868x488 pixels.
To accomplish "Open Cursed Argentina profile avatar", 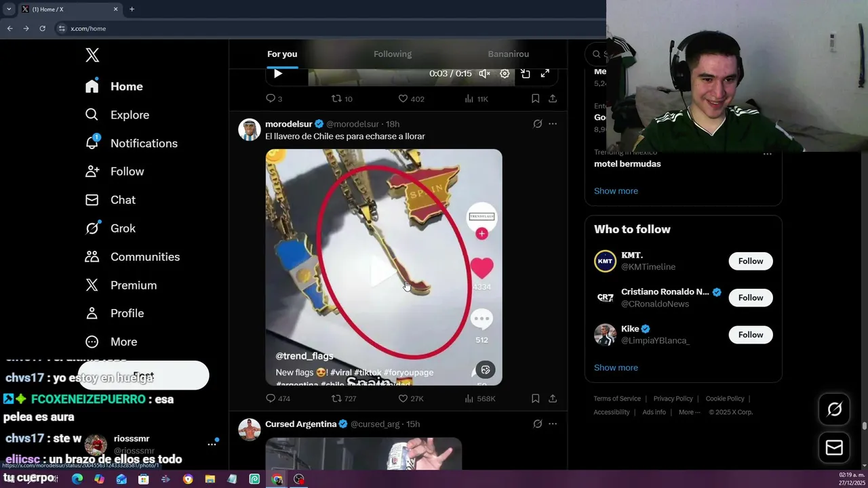I will point(250,430).
